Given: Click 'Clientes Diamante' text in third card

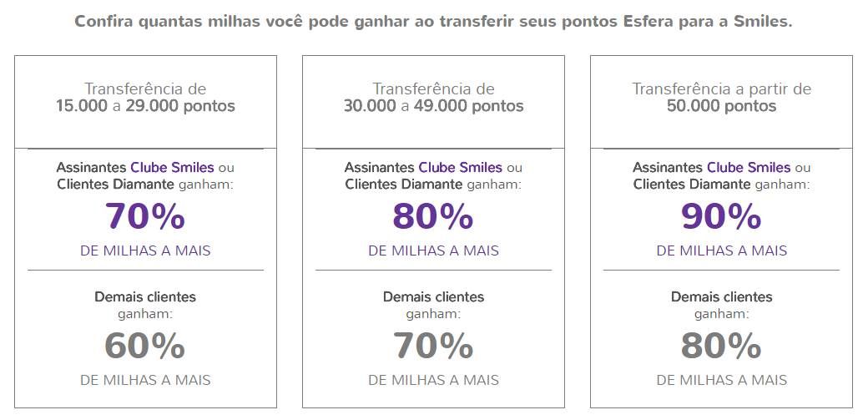Looking at the screenshot, I should 691,185.
